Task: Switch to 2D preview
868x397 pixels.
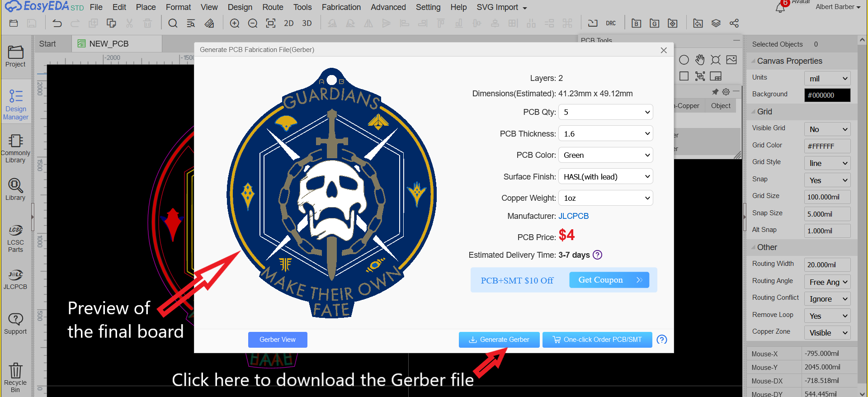Action: (289, 24)
